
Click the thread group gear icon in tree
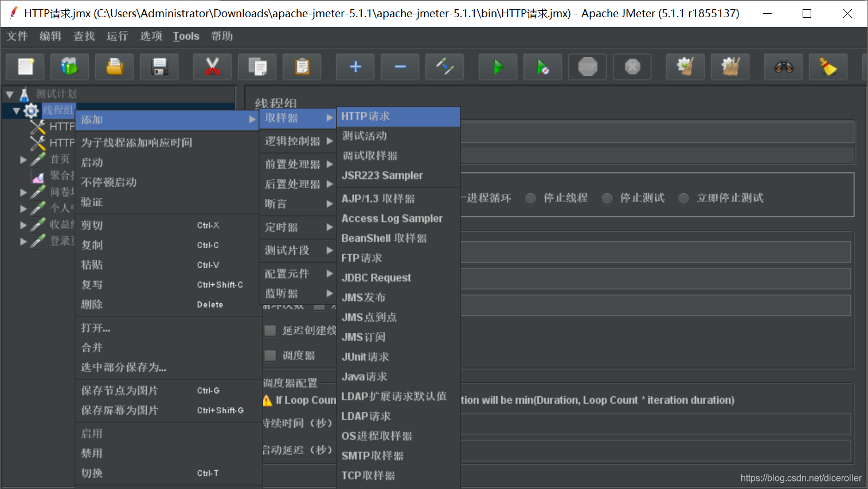click(31, 110)
